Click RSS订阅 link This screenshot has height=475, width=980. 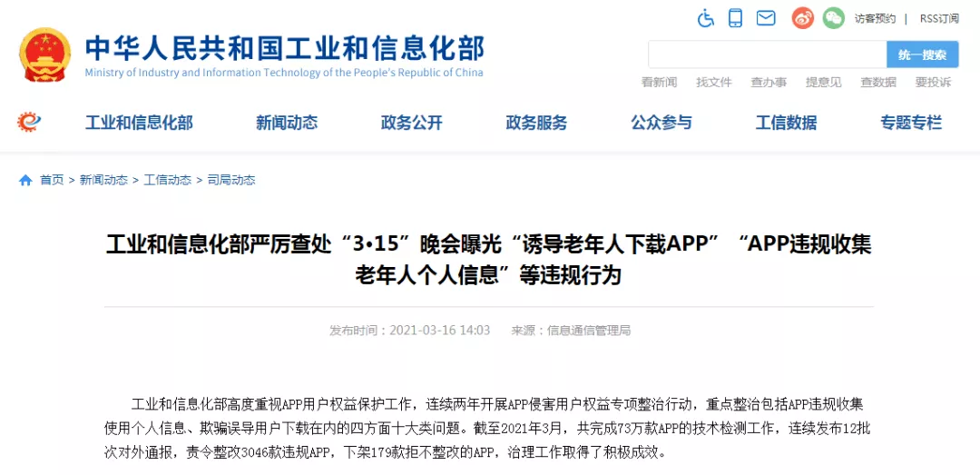click(x=939, y=19)
